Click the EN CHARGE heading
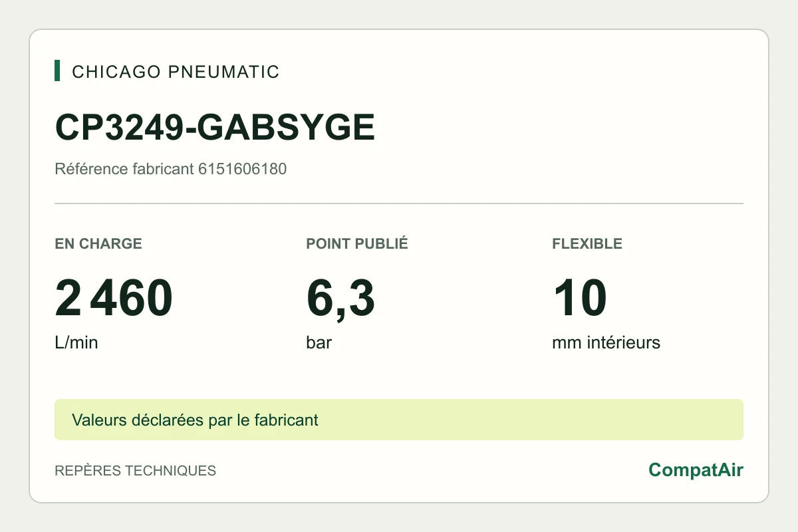 pos(98,243)
